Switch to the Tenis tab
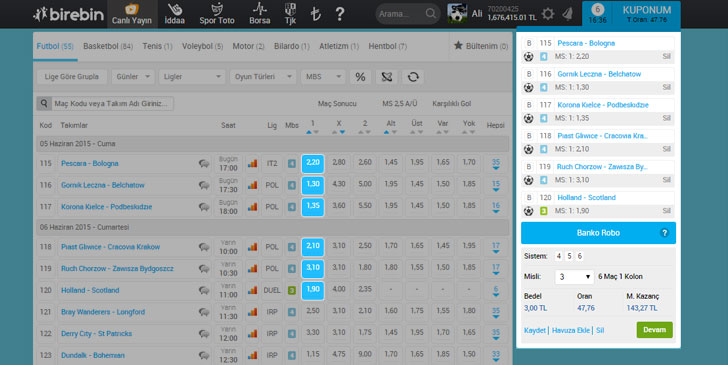728x365 pixels. 157,46
